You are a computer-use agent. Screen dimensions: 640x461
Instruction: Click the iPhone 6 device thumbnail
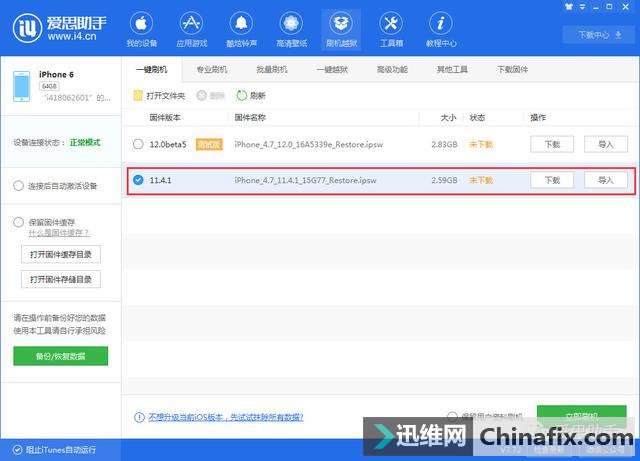(x=21, y=86)
